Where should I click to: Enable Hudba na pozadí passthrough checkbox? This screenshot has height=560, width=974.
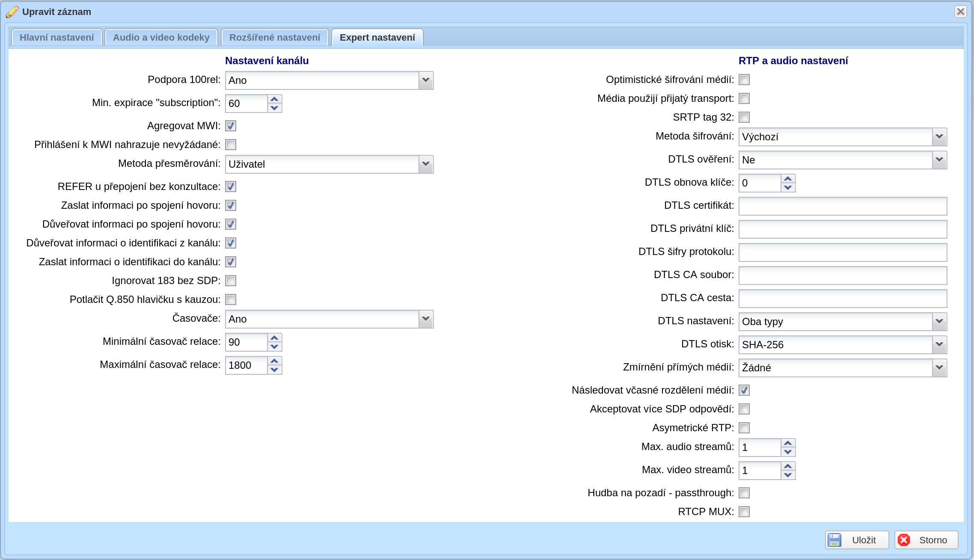tap(744, 493)
